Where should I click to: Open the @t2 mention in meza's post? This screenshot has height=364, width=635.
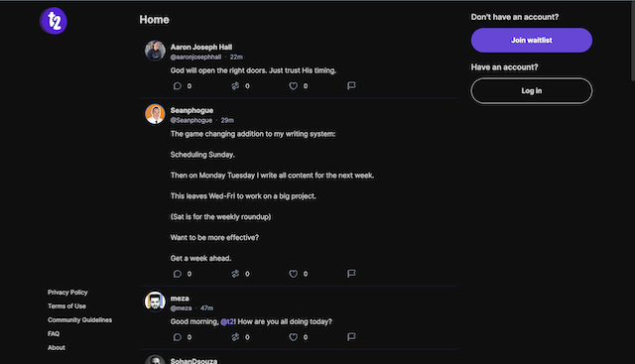click(x=227, y=321)
